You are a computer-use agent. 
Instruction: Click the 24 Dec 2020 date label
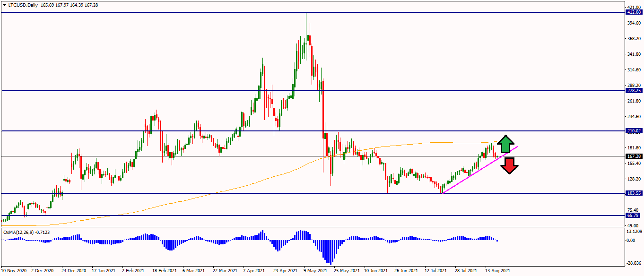(74, 271)
